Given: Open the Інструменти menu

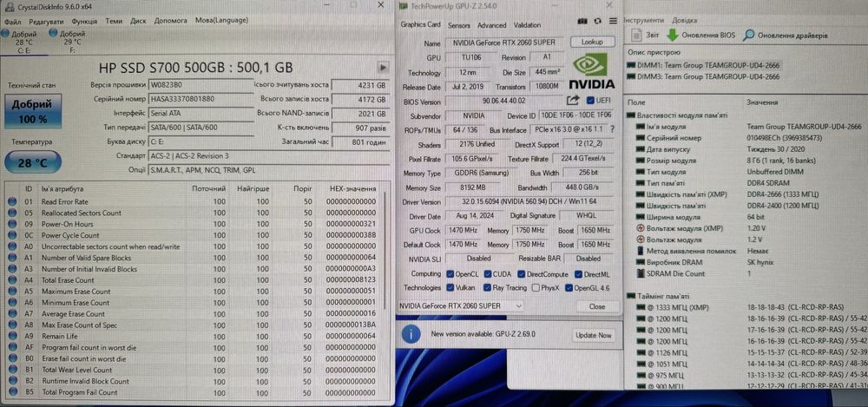Looking at the screenshot, I should click(x=644, y=20).
